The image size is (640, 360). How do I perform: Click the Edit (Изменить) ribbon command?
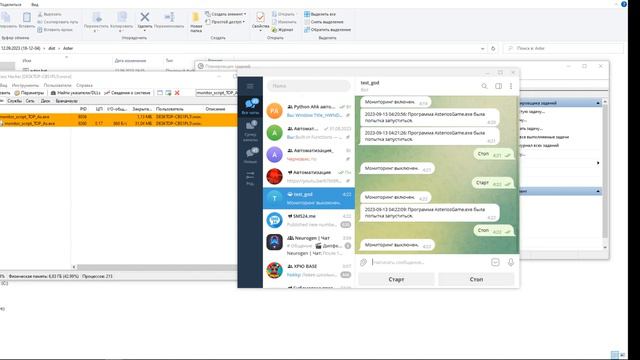(284, 22)
